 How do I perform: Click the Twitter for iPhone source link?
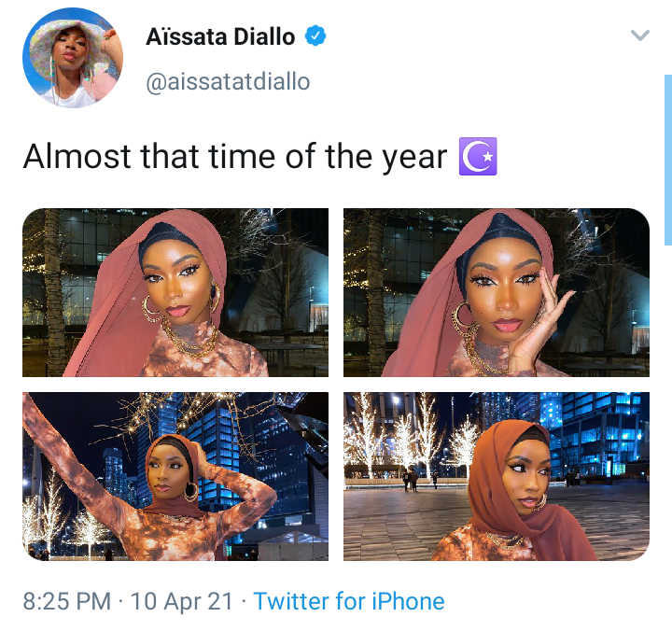pyautogui.click(x=349, y=601)
